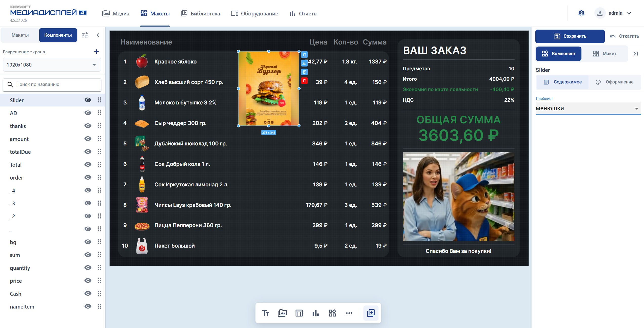Screen dimensions: 644x328
Task: Insert a chart component from bottom toolbar
Action: click(x=316, y=313)
